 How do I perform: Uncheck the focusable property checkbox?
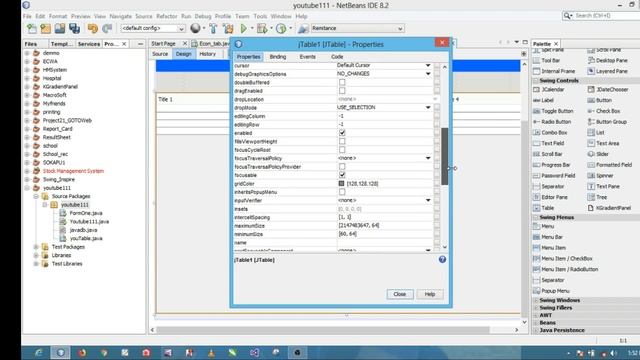342,175
